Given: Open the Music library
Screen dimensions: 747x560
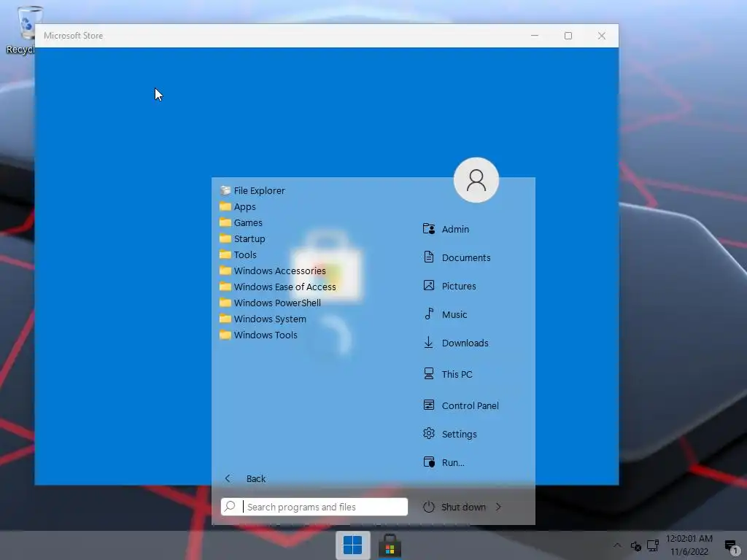Looking at the screenshot, I should tap(445, 314).
